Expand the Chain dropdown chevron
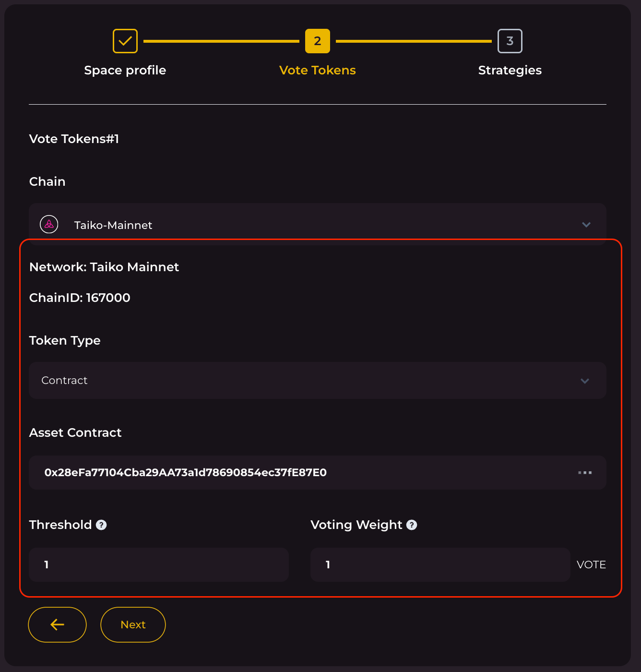641x672 pixels. pos(586,225)
